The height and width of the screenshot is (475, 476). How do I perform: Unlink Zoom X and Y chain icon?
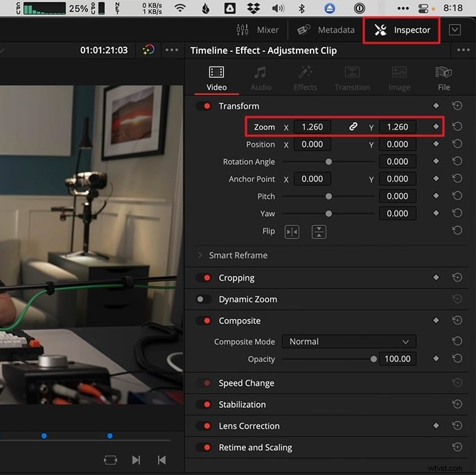point(353,127)
